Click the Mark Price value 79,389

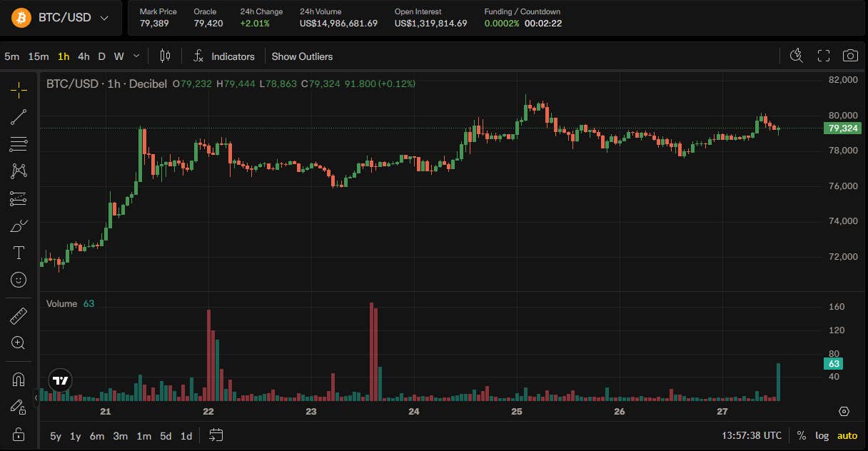click(154, 24)
